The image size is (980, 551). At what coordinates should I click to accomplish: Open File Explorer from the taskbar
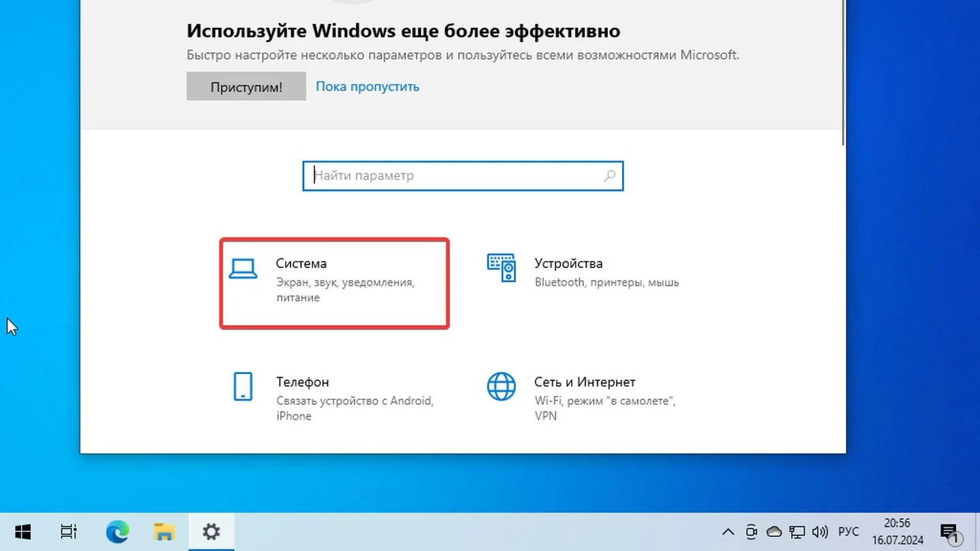tap(164, 531)
